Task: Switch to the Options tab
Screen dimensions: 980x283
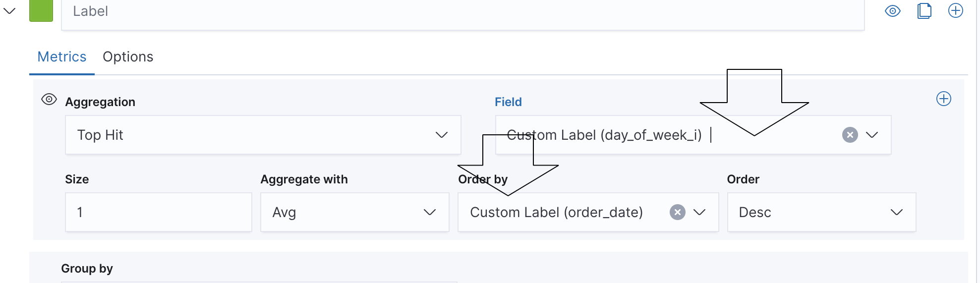Action: (128, 57)
